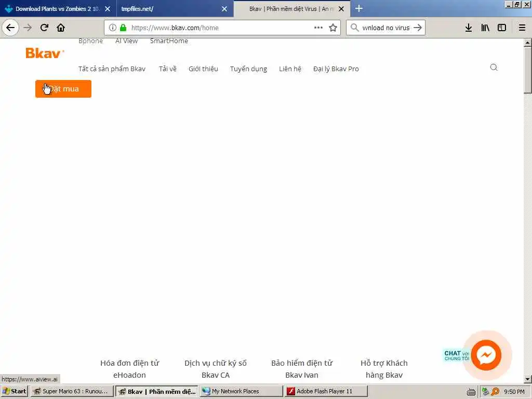This screenshot has height=399, width=532.
Task: Click the search bar magnifier icon
Action: pos(354,28)
